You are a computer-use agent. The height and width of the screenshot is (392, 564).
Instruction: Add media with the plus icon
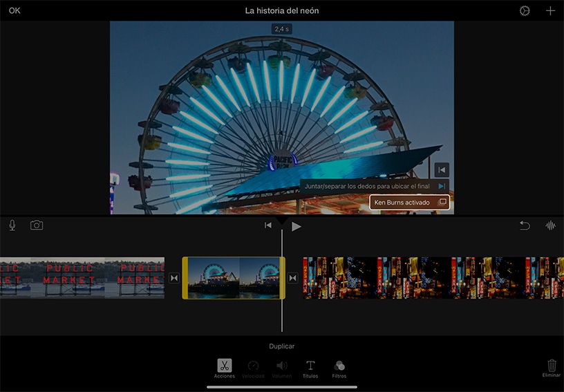tap(550, 11)
